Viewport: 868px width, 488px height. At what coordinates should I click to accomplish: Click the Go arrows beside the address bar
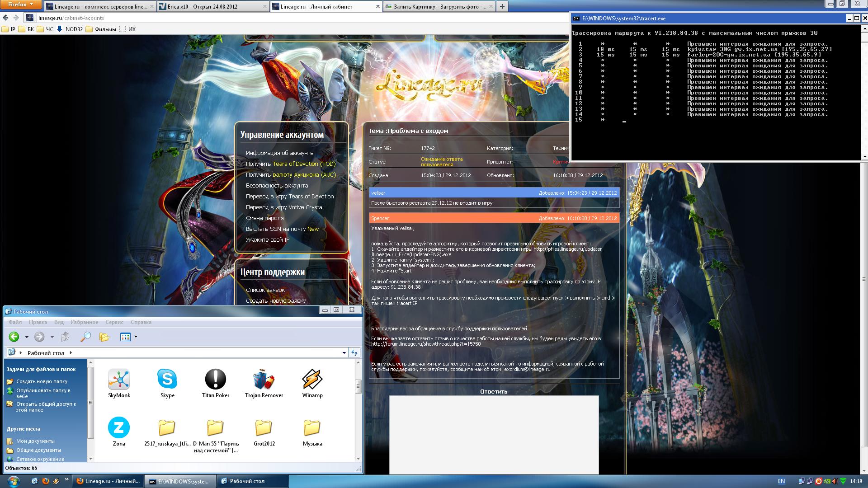(x=354, y=353)
